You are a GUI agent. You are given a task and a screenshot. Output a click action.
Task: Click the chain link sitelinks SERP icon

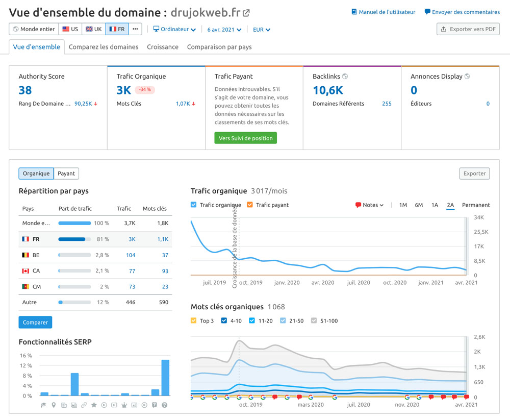tap(84, 405)
